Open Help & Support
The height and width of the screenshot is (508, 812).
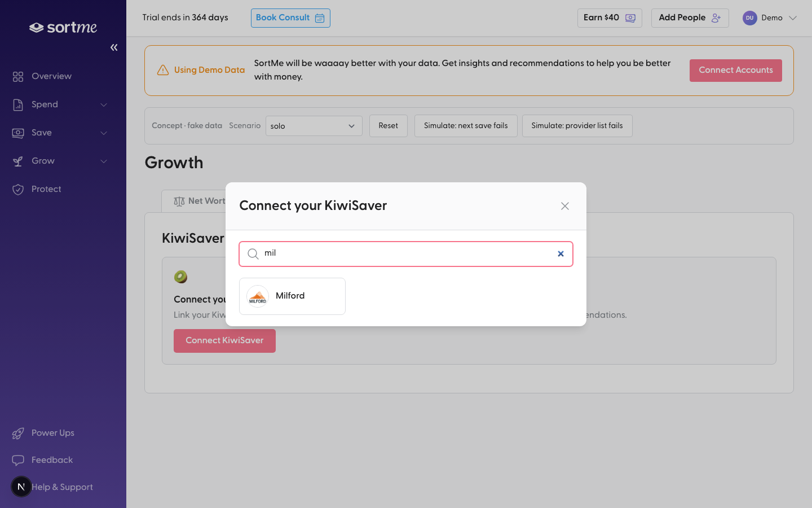(62, 487)
